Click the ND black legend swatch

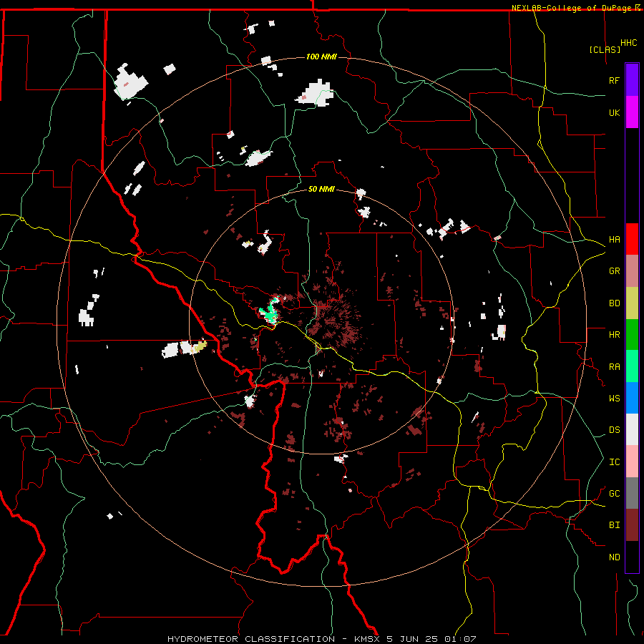click(632, 557)
